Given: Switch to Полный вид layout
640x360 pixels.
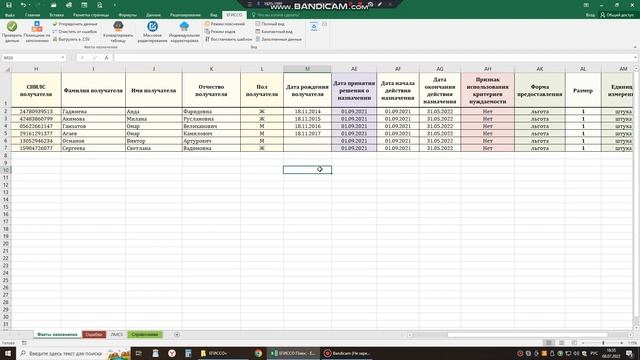Looking at the screenshot, I should [x=270, y=24].
